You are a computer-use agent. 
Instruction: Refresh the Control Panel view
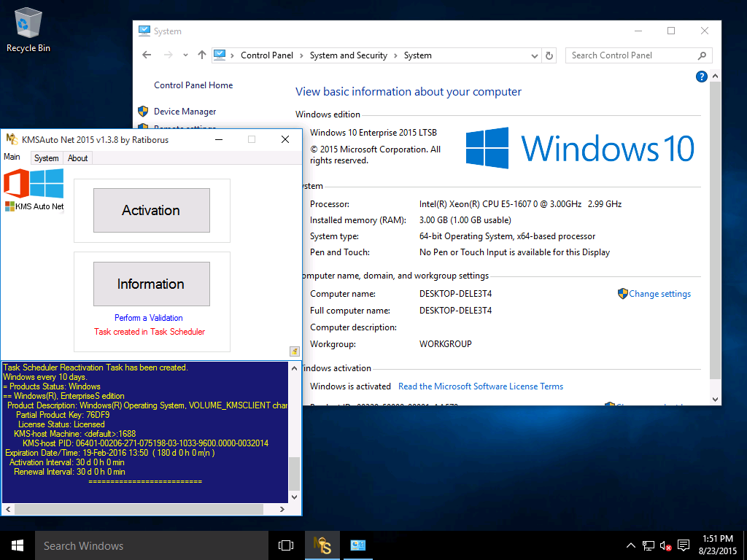click(549, 55)
